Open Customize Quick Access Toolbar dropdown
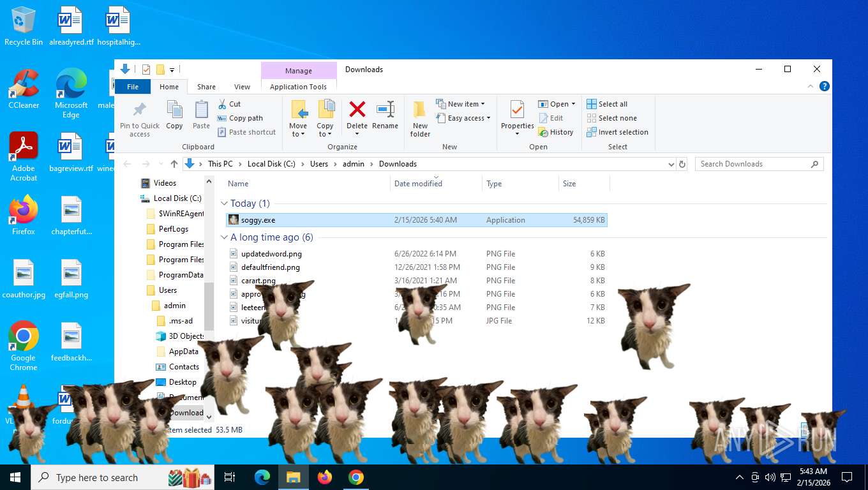The width and height of the screenshot is (868, 490). pos(172,70)
